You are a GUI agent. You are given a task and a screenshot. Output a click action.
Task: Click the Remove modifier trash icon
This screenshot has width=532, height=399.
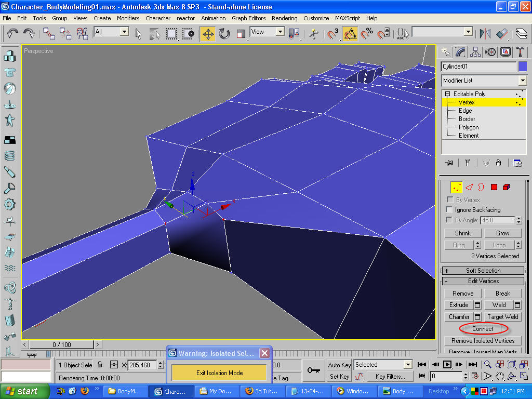click(x=498, y=163)
